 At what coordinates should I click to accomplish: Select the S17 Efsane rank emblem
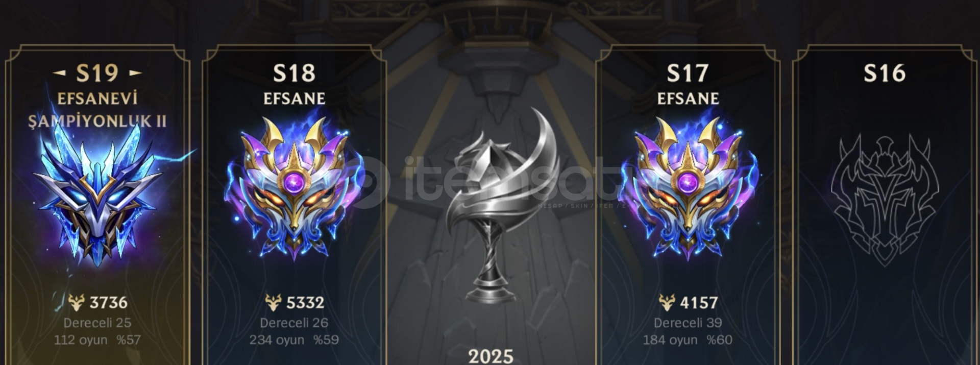[x=688, y=188]
